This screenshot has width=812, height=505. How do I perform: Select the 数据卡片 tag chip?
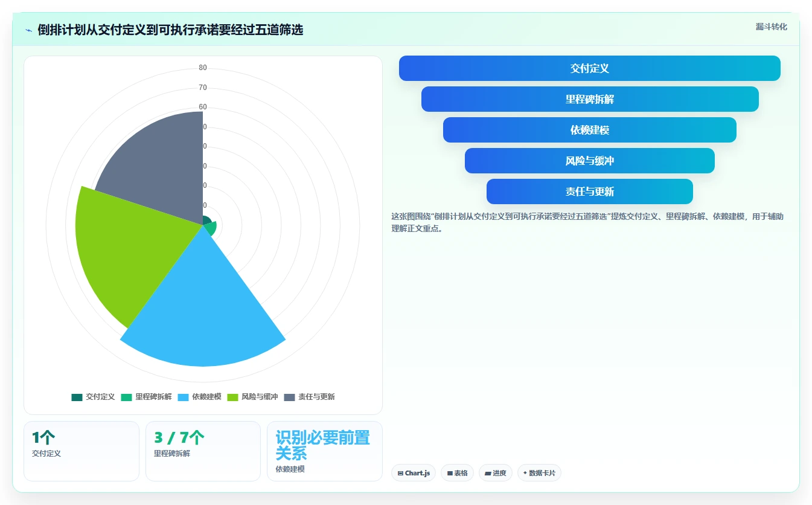pyautogui.click(x=539, y=473)
